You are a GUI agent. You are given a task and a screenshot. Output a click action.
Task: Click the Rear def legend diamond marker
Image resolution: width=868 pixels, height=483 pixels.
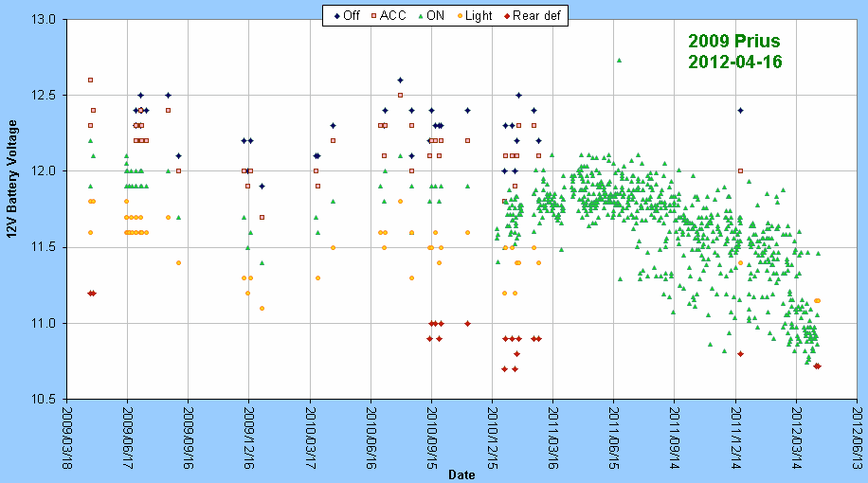point(507,16)
